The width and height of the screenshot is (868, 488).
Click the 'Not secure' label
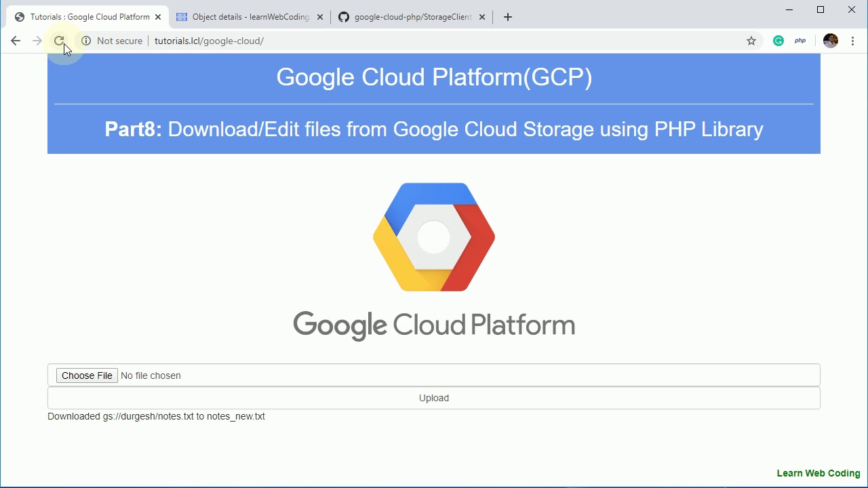119,41
